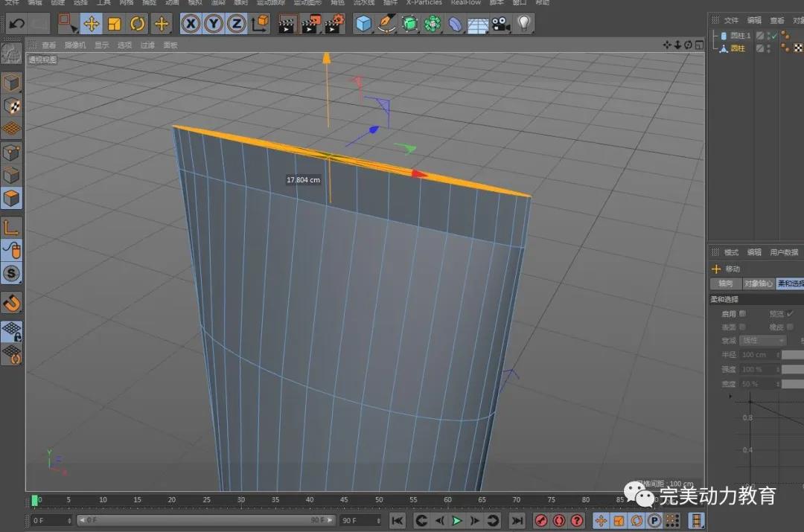Image resolution: width=804 pixels, height=532 pixels.
Task: Switch to the 对象轴心 tab
Action: (x=758, y=283)
